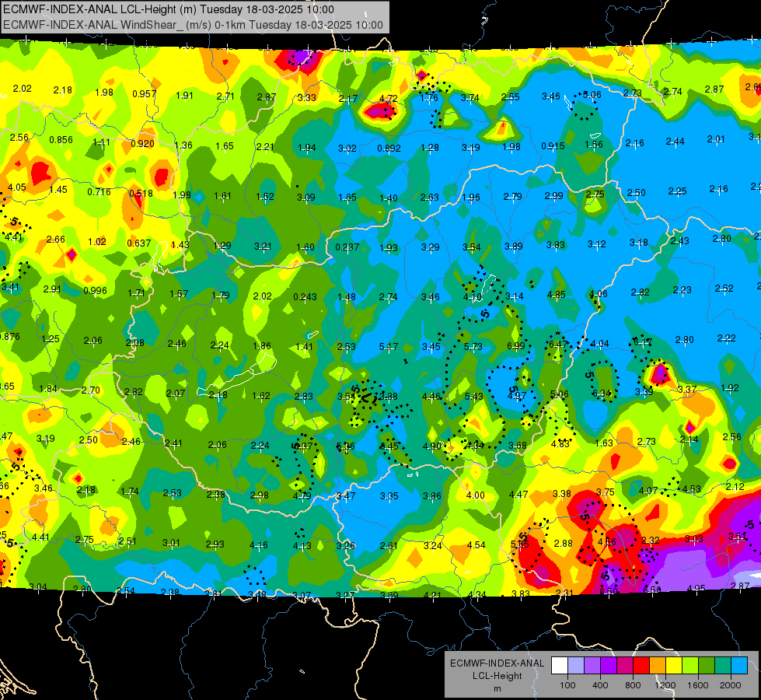Viewport: 761px width, 700px height.
Task: Click the legend caption ECMWF-INDEX-ANAL
Action: pyautogui.click(x=497, y=663)
